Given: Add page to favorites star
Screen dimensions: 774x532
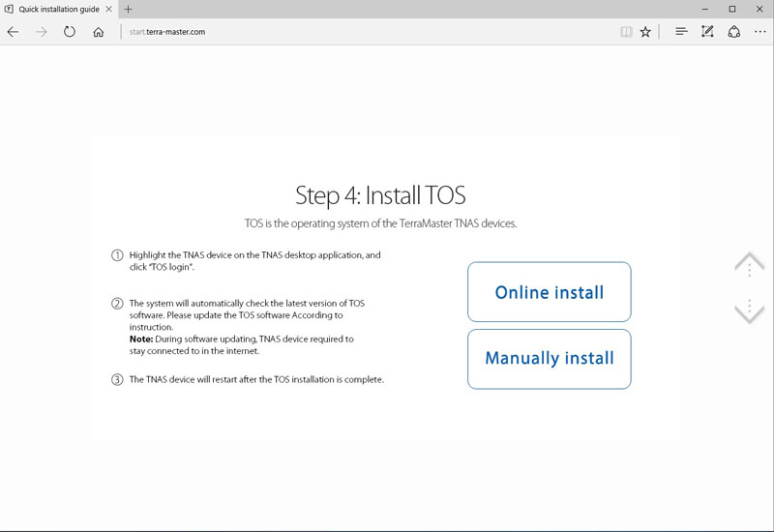Looking at the screenshot, I should 645,32.
